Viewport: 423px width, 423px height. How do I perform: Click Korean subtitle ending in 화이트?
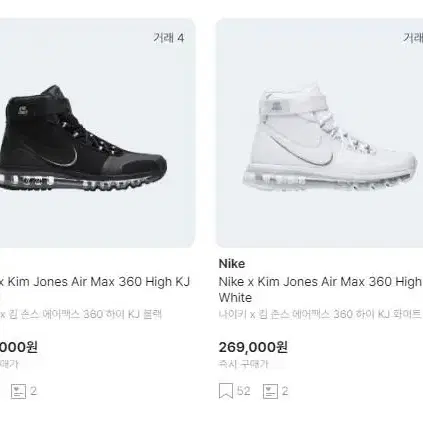click(x=320, y=314)
